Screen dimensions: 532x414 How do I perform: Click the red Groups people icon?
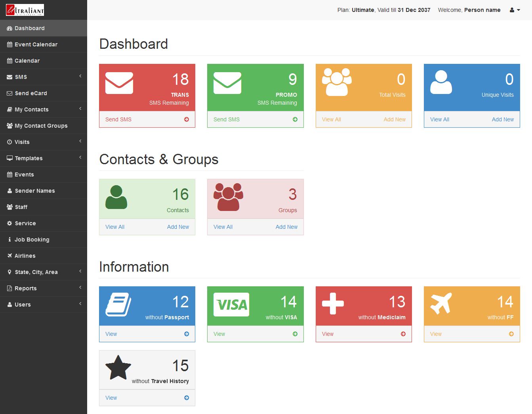(x=228, y=197)
